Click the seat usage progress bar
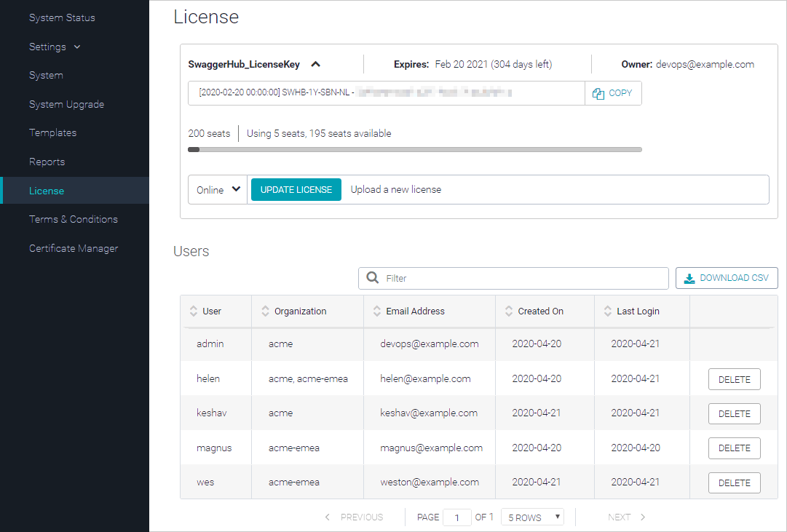This screenshot has width=787, height=532. click(414, 149)
